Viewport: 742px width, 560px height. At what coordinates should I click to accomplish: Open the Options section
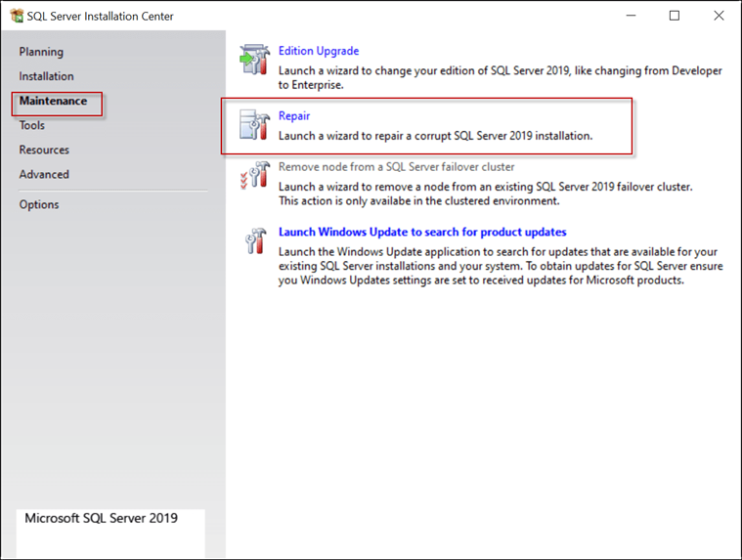click(39, 204)
